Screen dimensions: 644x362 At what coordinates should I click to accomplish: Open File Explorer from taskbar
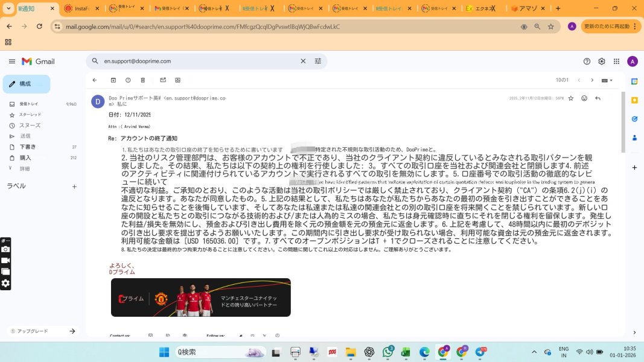pyautogui.click(x=350, y=352)
